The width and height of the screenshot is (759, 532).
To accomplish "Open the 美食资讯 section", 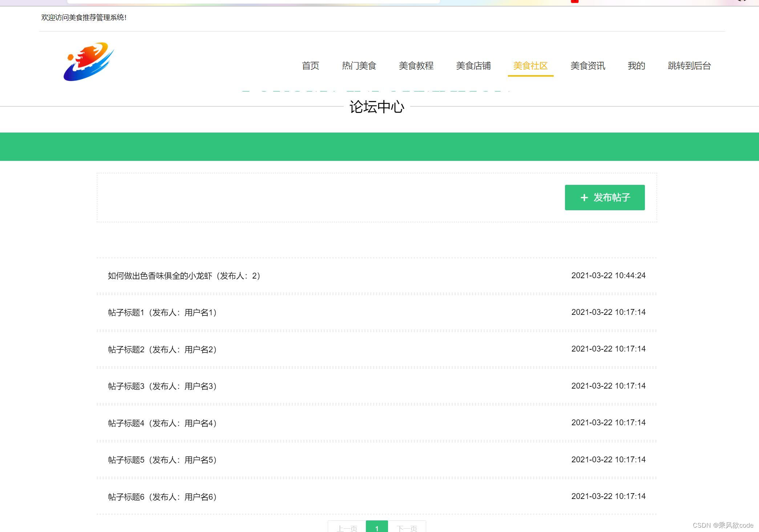I will point(588,66).
